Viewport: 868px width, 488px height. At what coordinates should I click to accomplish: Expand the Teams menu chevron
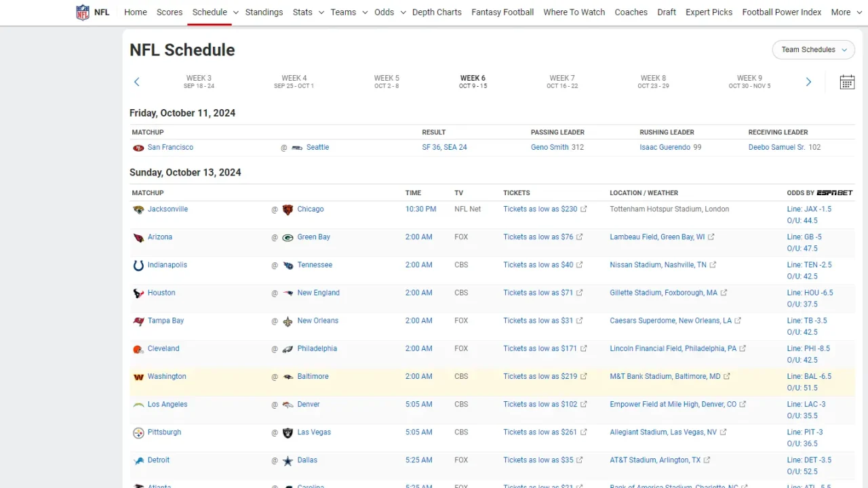click(365, 12)
